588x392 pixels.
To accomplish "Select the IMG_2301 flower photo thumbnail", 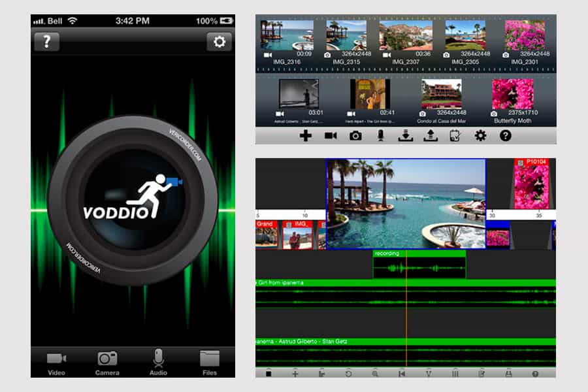I will pyautogui.click(x=525, y=36).
